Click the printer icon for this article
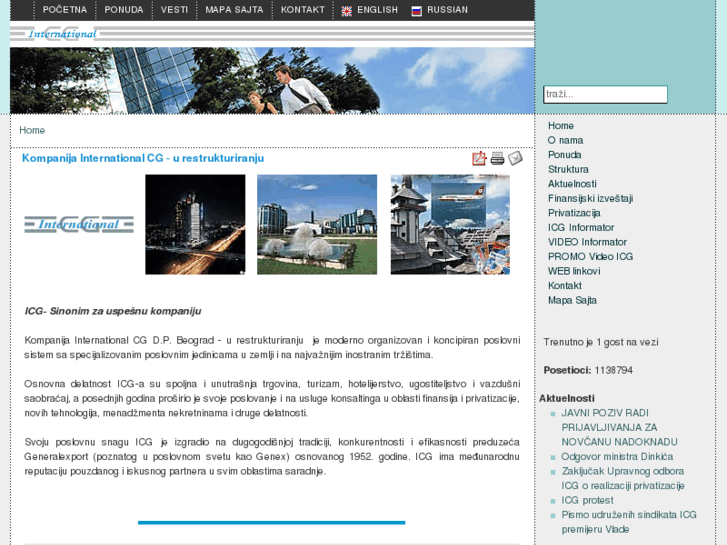This screenshot has width=727, height=545. coord(497,159)
